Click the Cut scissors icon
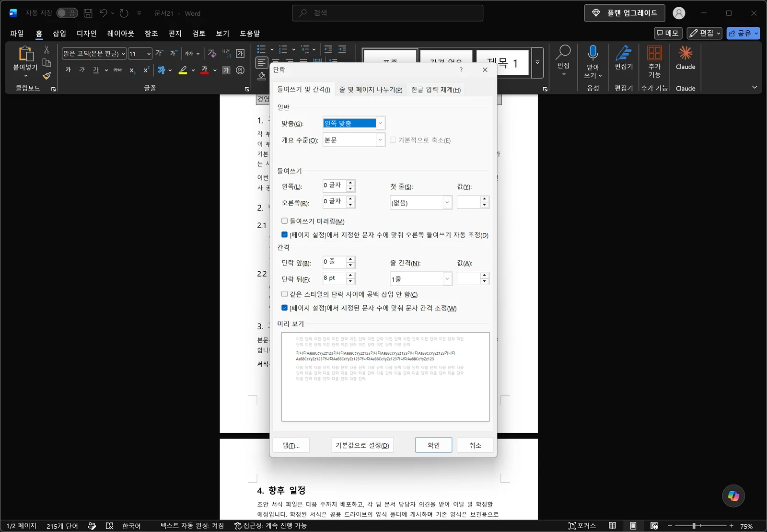 click(46, 49)
